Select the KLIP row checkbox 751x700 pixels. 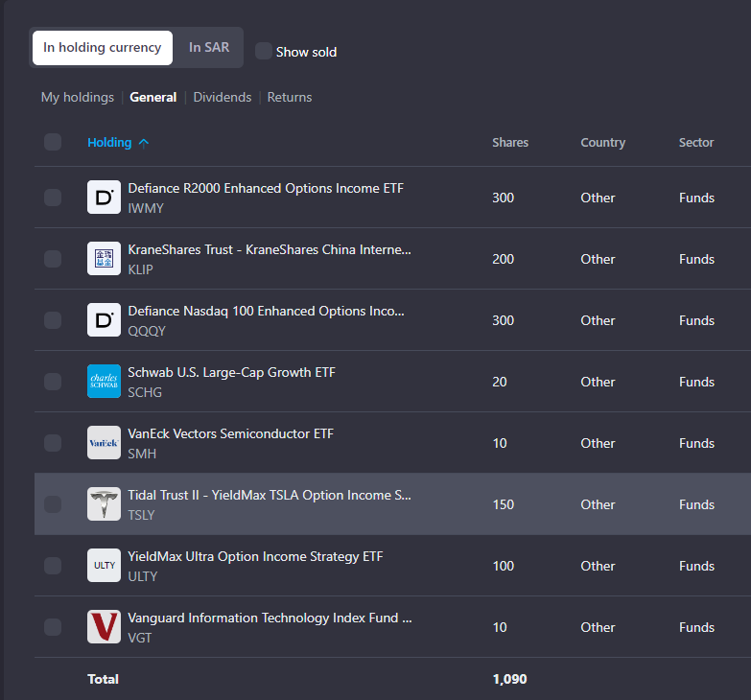pos(53,259)
